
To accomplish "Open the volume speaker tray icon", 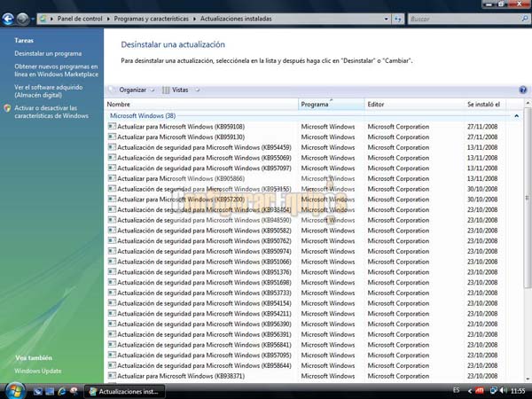I will 504,391.
